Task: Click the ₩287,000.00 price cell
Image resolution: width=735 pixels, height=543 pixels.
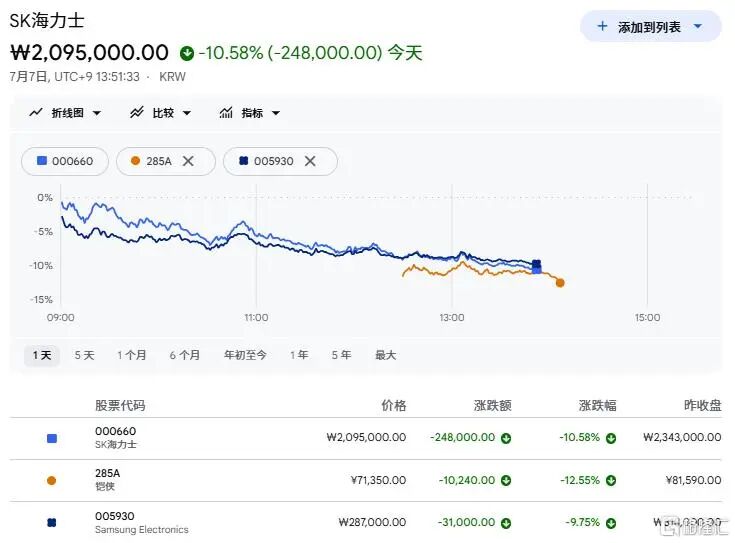Action: [372, 522]
